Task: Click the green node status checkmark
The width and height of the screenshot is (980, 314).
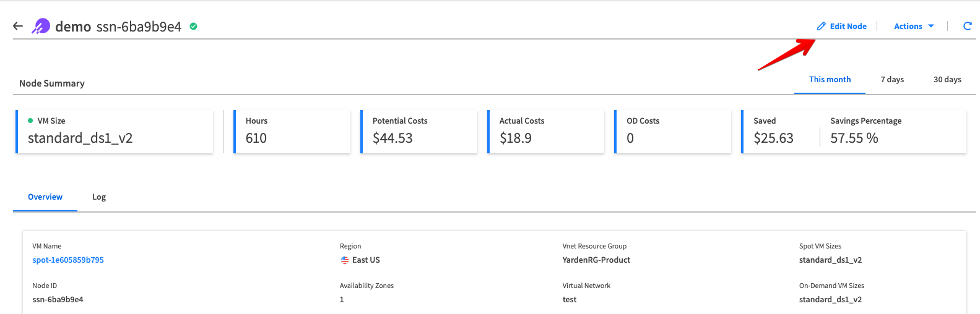Action: pyautogui.click(x=194, y=26)
